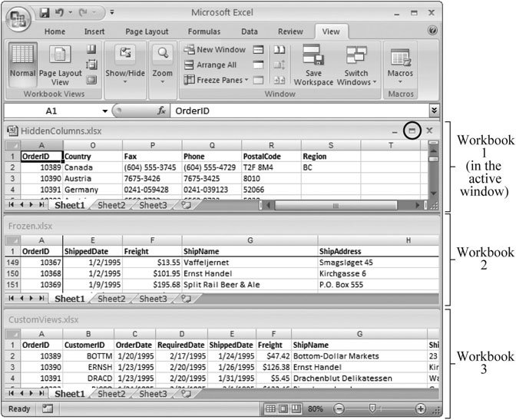Open the Switch Windows dropdown
The width and height of the screenshot is (516, 420).
click(x=356, y=65)
